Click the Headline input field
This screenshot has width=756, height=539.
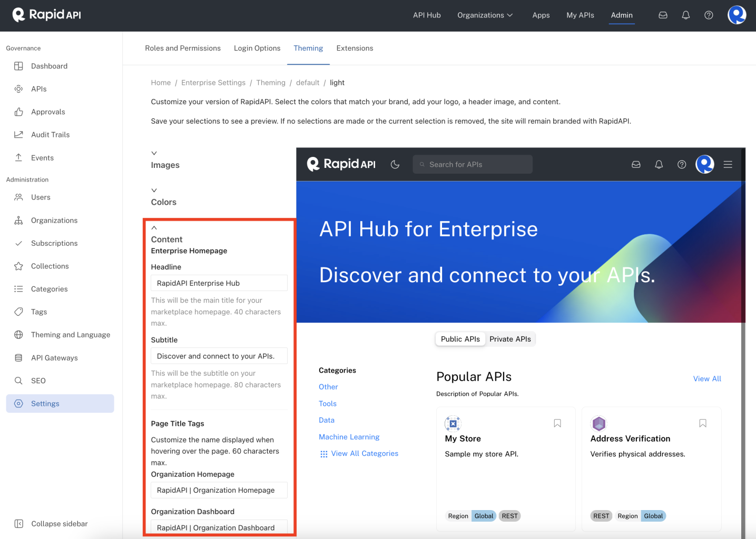pyautogui.click(x=219, y=283)
